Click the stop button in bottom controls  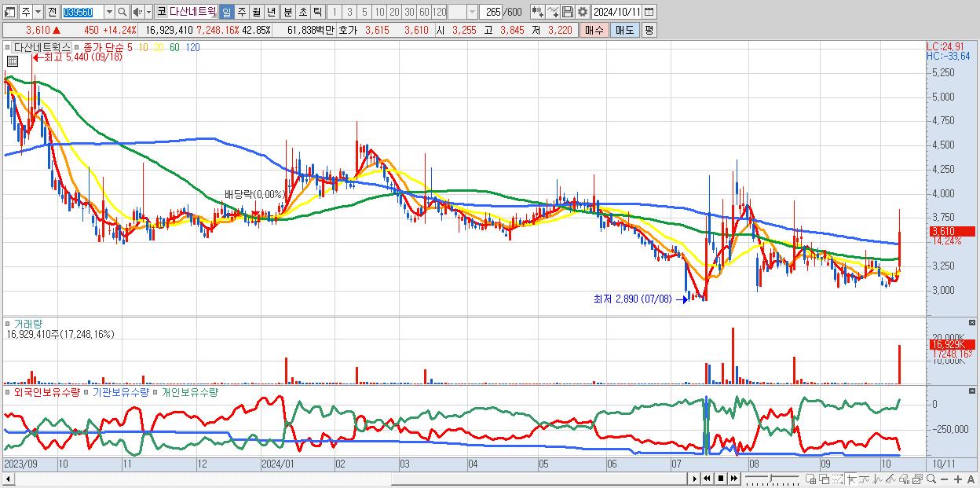point(720,479)
